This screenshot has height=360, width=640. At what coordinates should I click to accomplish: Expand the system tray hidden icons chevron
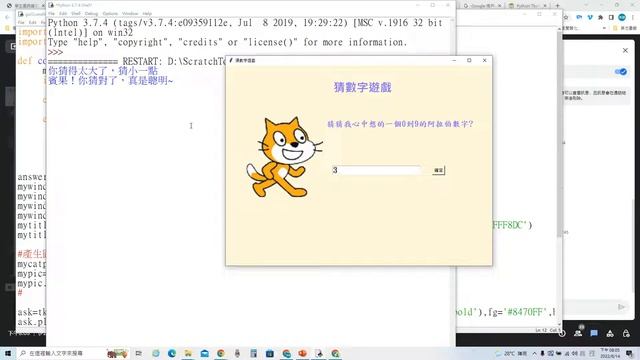534,353
